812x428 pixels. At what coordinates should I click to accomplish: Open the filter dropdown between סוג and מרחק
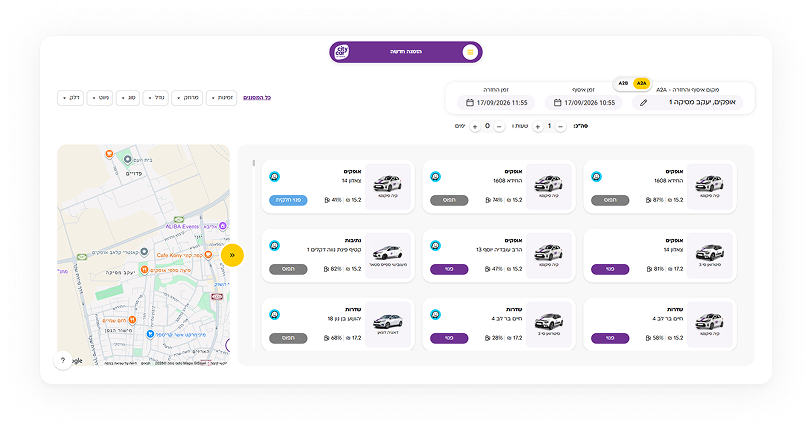(155, 97)
